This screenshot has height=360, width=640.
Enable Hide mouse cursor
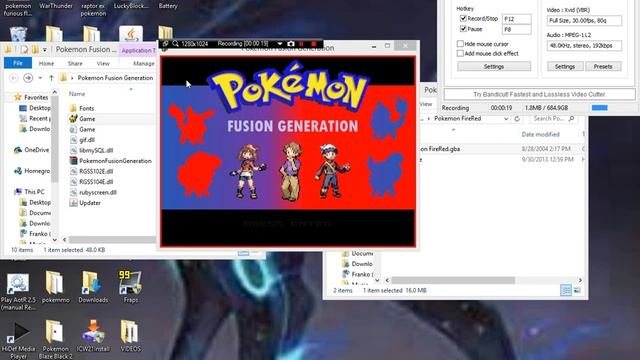coord(460,44)
